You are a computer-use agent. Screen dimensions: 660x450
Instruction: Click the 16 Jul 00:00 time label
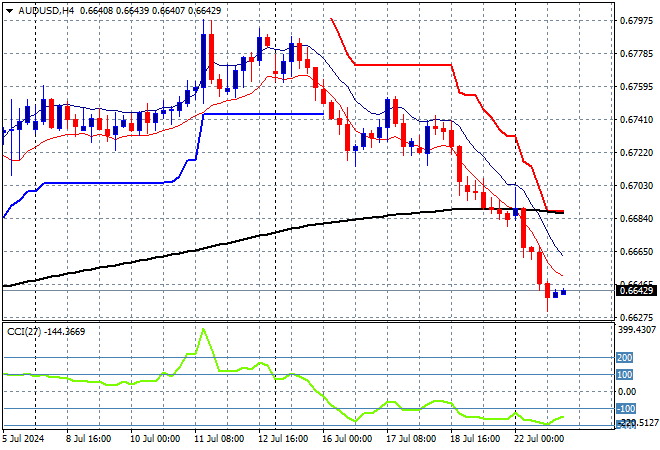[x=345, y=438]
